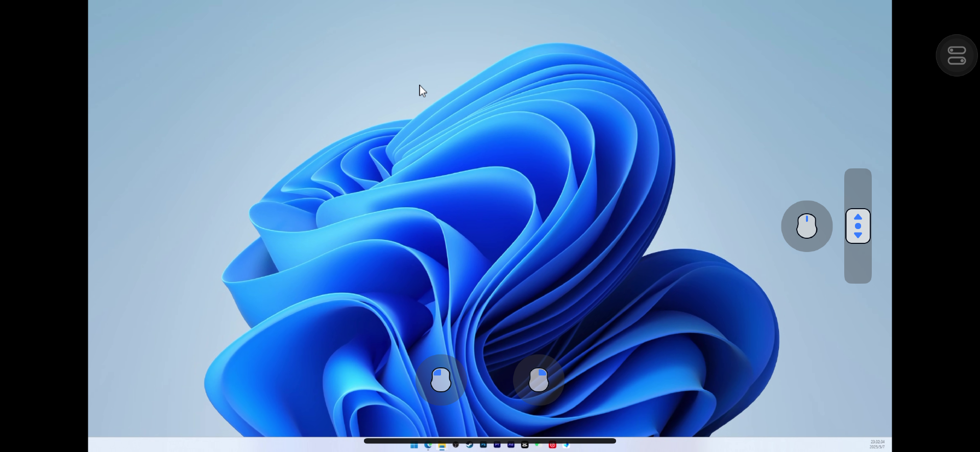Launch Steam from the taskbar
The width and height of the screenshot is (980, 452).
click(470, 445)
